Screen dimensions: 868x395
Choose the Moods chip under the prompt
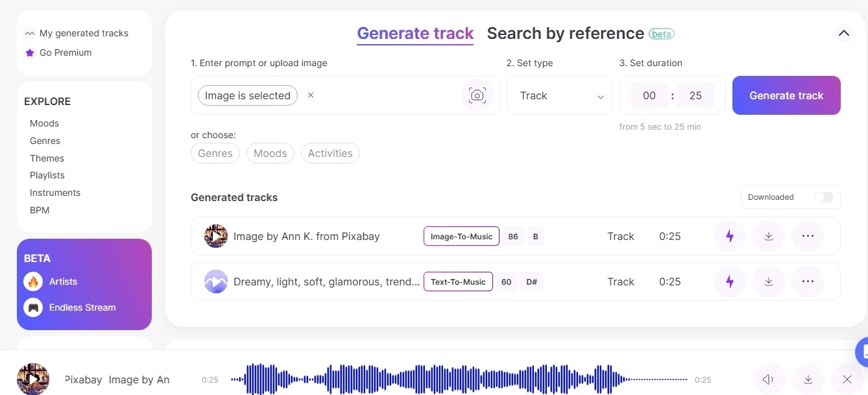(x=271, y=153)
